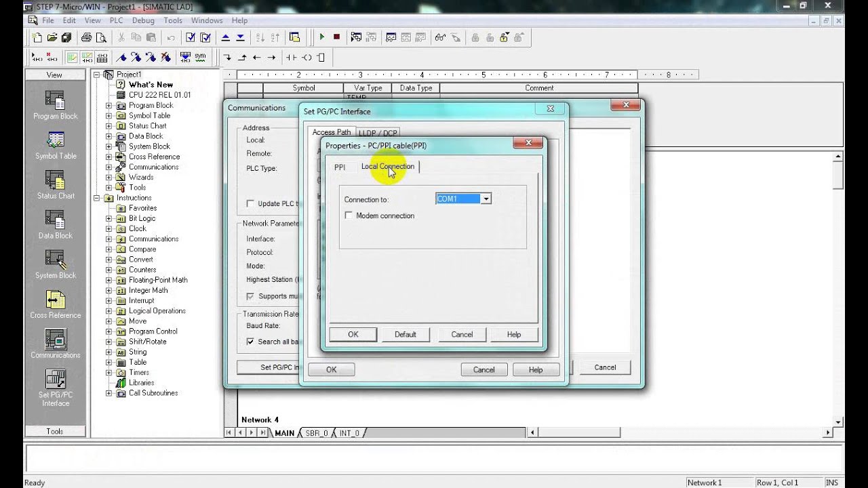Insert a coil from the LAD toolbar
This screenshot has height=488, width=868.
(307, 58)
